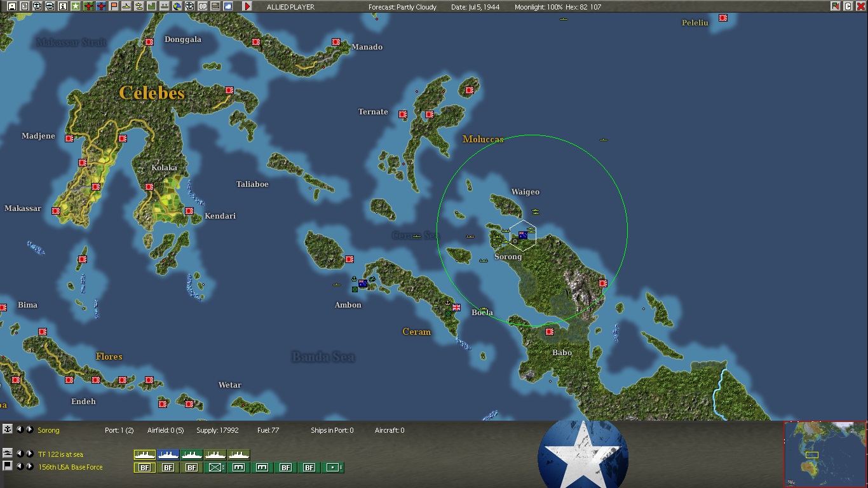Click the 'Waigeo' map label
Viewport: 868px width, 488px height.
pyautogui.click(x=526, y=192)
